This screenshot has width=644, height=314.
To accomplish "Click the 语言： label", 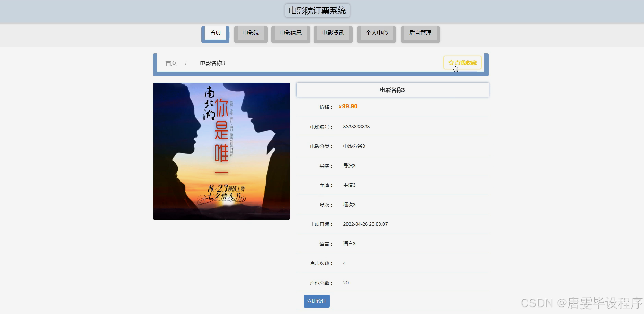I will pyautogui.click(x=326, y=244).
